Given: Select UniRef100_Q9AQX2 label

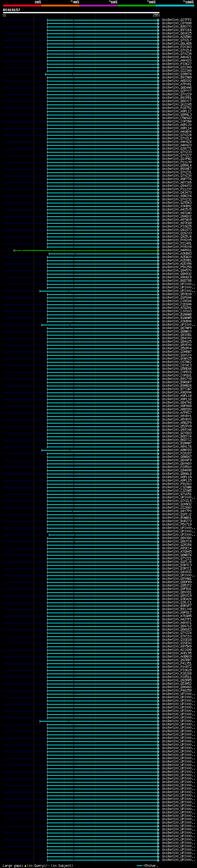Looking at the screenshot, I should pyautogui.click(x=177, y=216).
